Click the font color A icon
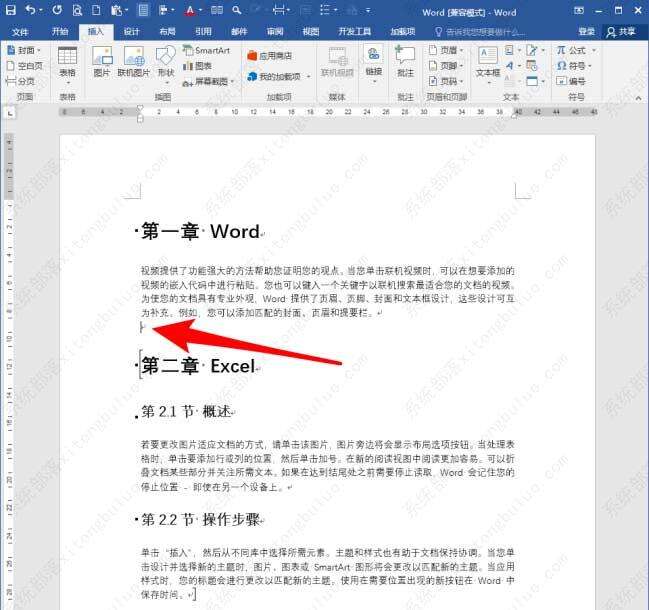The width and height of the screenshot is (649, 610). [190, 11]
